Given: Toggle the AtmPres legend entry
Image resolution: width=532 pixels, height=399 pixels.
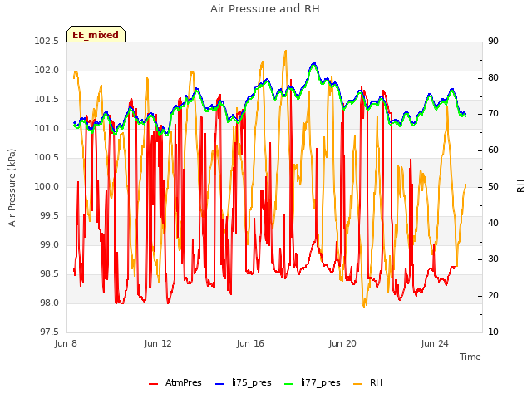Looking at the screenshot, I should point(175,382).
